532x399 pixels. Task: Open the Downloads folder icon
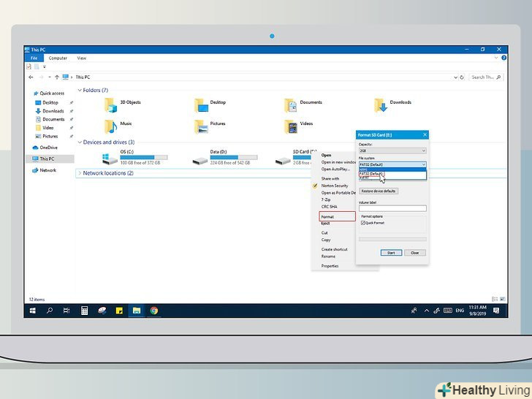pos(381,105)
